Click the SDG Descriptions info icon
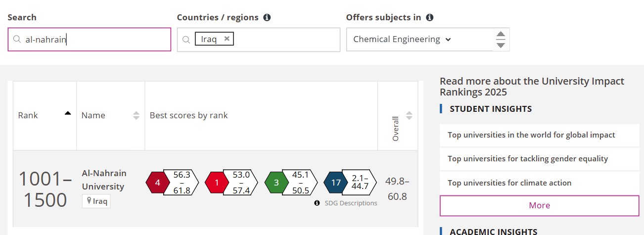The height and width of the screenshot is (235, 644). click(x=317, y=203)
